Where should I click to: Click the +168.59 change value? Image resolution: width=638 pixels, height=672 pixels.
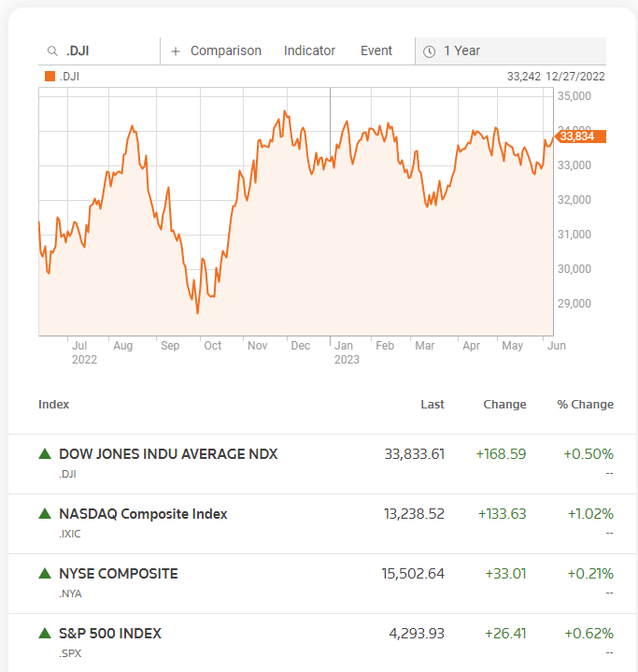tap(501, 454)
